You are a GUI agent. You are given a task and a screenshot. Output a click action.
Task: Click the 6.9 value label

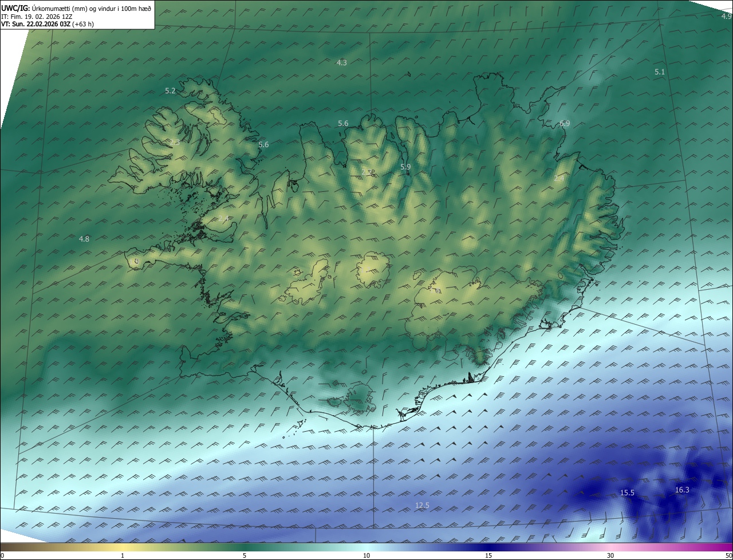[x=565, y=124]
